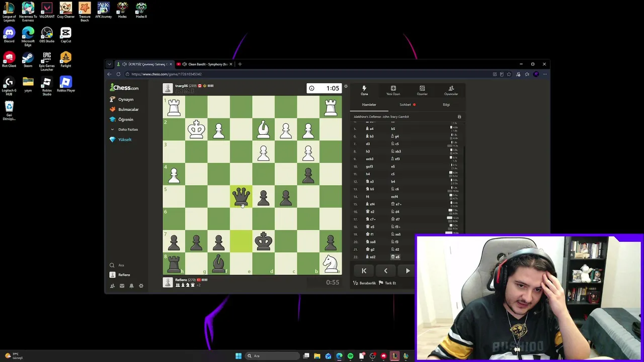The width and height of the screenshot is (644, 362).
Task: Select the Oyuncular tab
Action: [x=451, y=90]
